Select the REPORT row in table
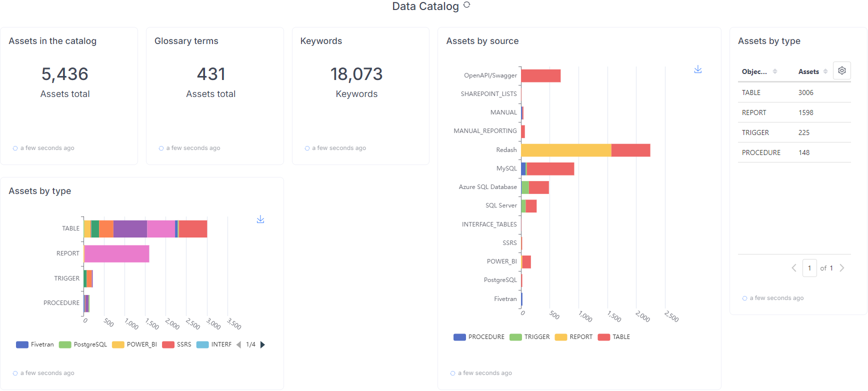 click(x=794, y=112)
